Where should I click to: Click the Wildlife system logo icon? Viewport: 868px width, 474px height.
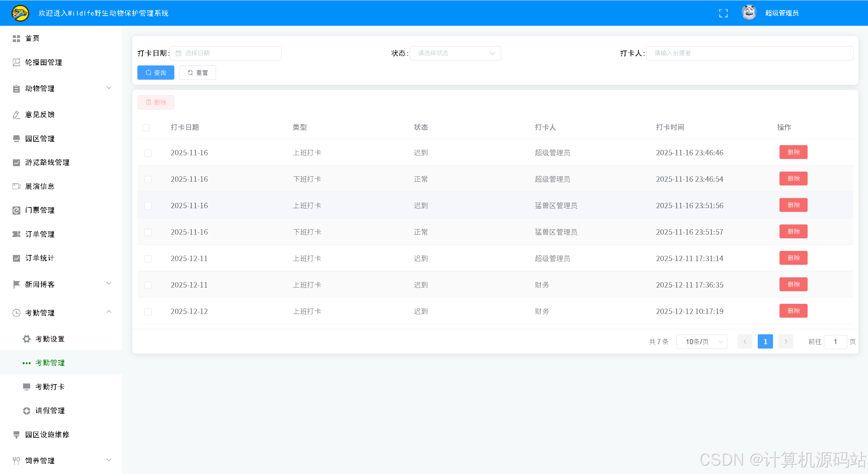point(20,13)
